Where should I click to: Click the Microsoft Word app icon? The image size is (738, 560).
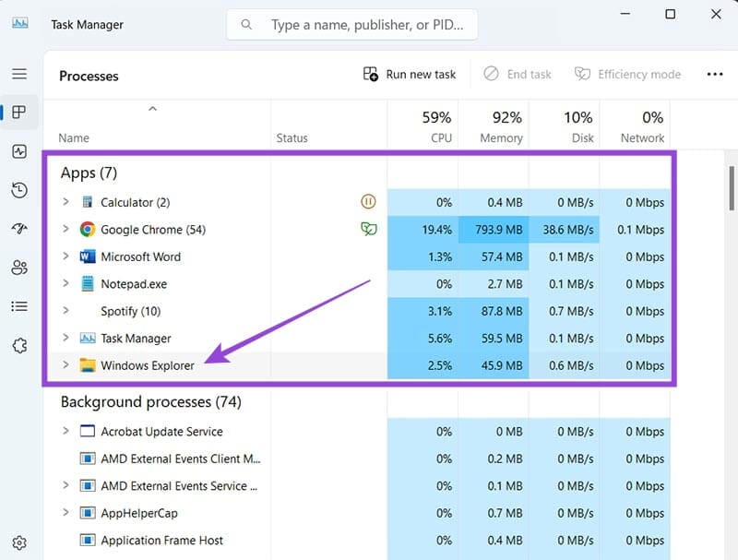point(87,257)
